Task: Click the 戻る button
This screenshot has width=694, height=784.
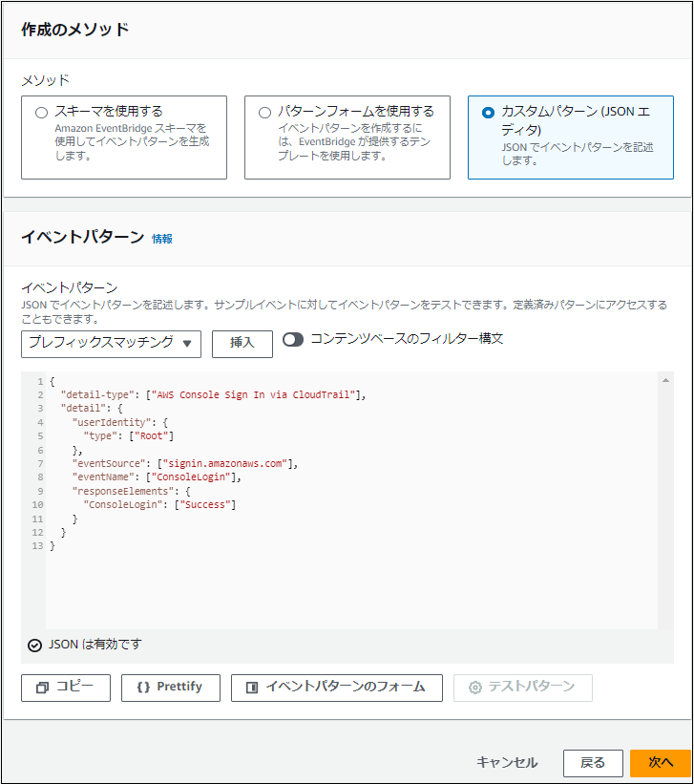Action: coord(593,763)
